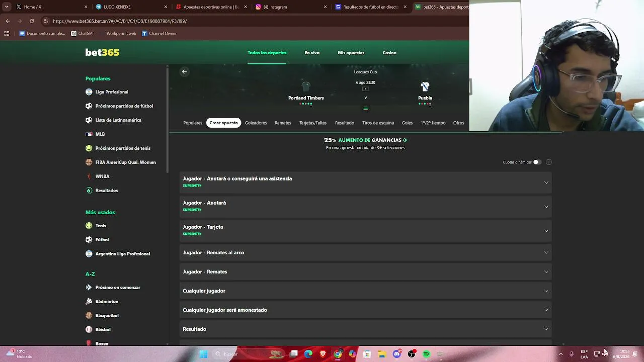Open Microsoft Edge from the taskbar
Image resolution: width=644 pixels, height=362 pixels.
coord(308,354)
